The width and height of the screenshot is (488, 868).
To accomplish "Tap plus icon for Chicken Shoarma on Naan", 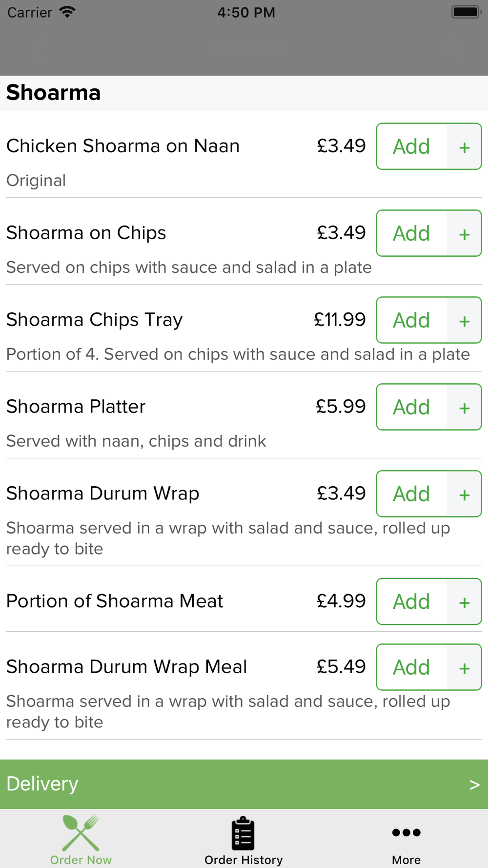I will pyautogui.click(x=464, y=146).
